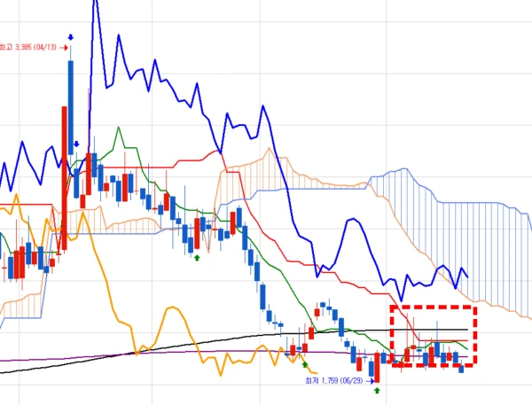Select the 최고 3,385 (04/13) high price label
The width and height of the screenshot is (532, 405).
[x=28, y=47]
